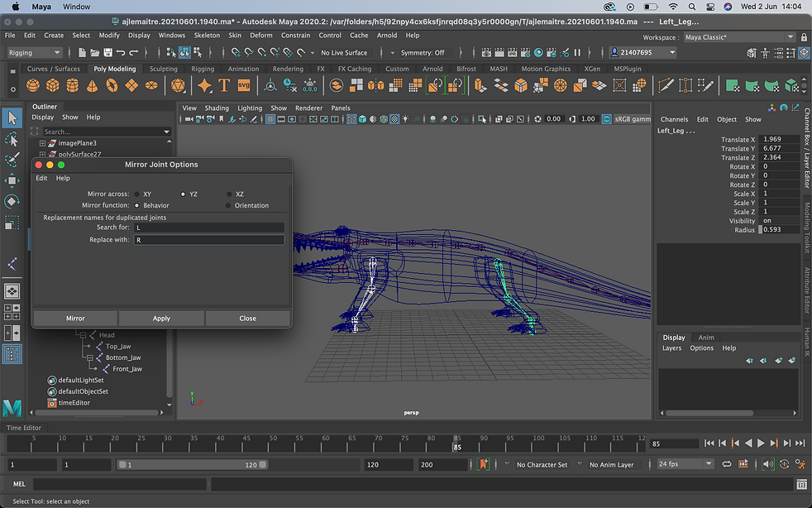The height and width of the screenshot is (508, 812).
Task: Click the loop playback icon
Action: (x=727, y=464)
